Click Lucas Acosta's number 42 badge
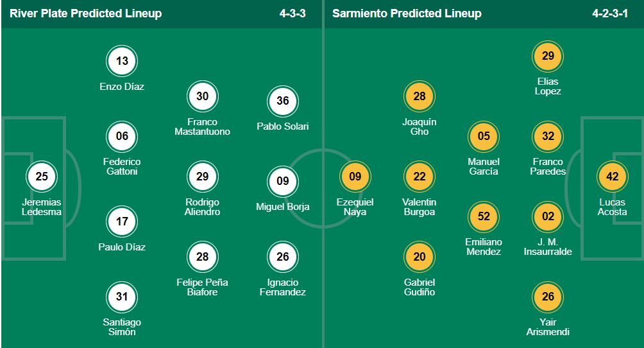 (x=613, y=177)
